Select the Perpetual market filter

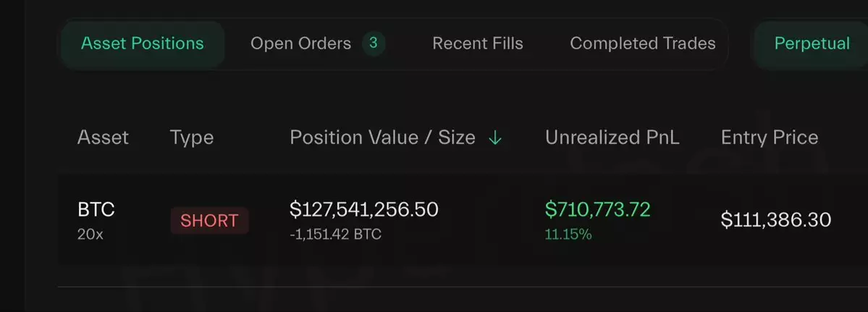pyautogui.click(x=812, y=44)
